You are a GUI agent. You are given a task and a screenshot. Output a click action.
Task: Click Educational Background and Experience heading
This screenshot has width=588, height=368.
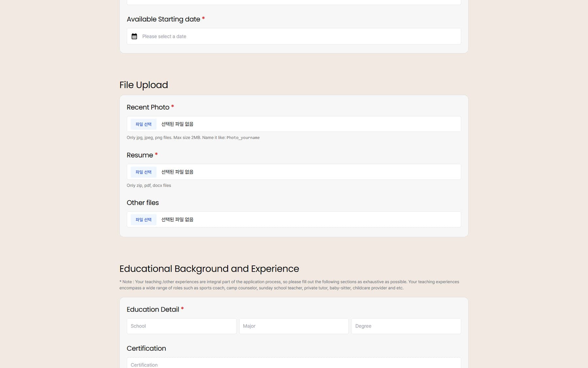[x=209, y=269]
